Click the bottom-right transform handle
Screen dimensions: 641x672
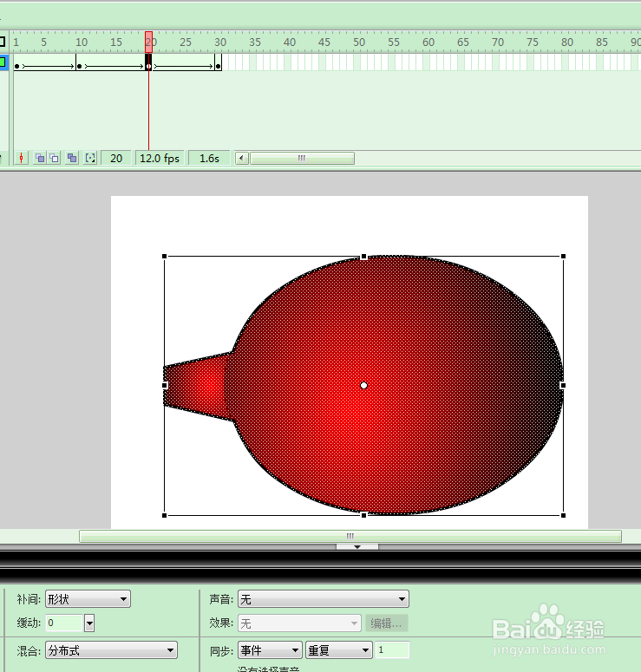pos(564,515)
